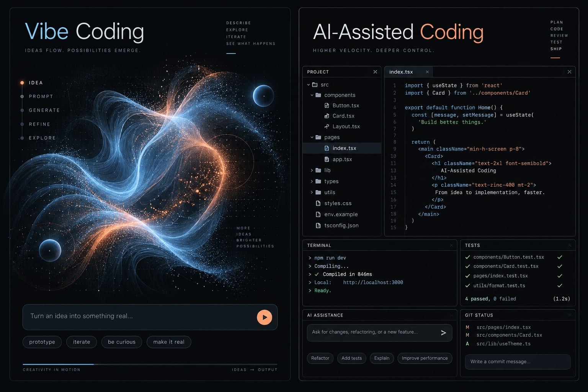Click the Add tests button

[351, 358]
